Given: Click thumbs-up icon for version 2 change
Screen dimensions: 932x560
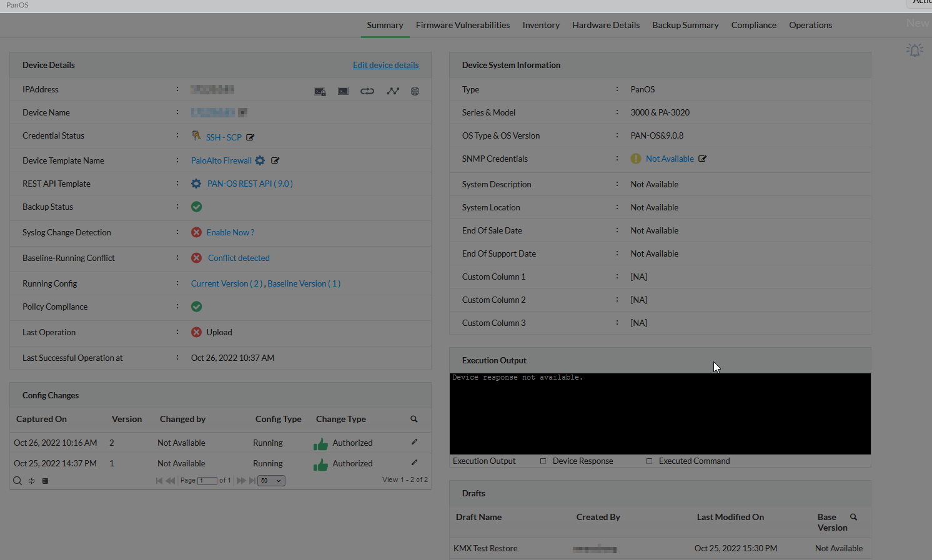Looking at the screenshot, I should point(320,443).
